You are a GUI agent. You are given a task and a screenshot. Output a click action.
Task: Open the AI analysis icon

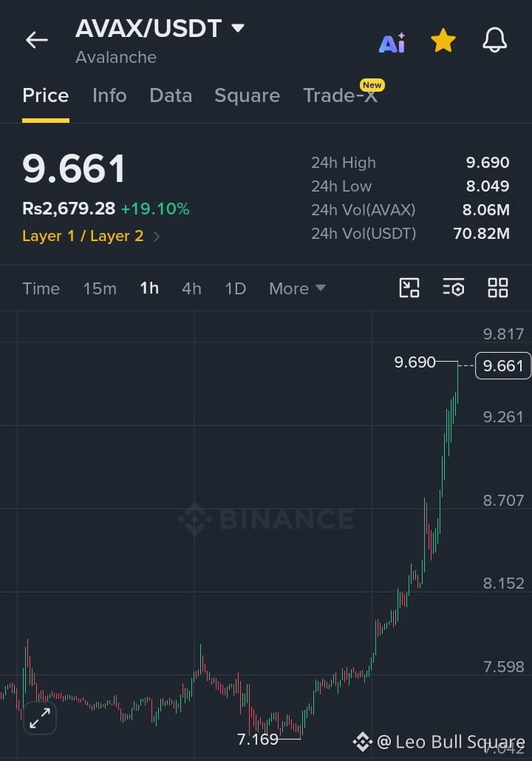coord(392,43)
